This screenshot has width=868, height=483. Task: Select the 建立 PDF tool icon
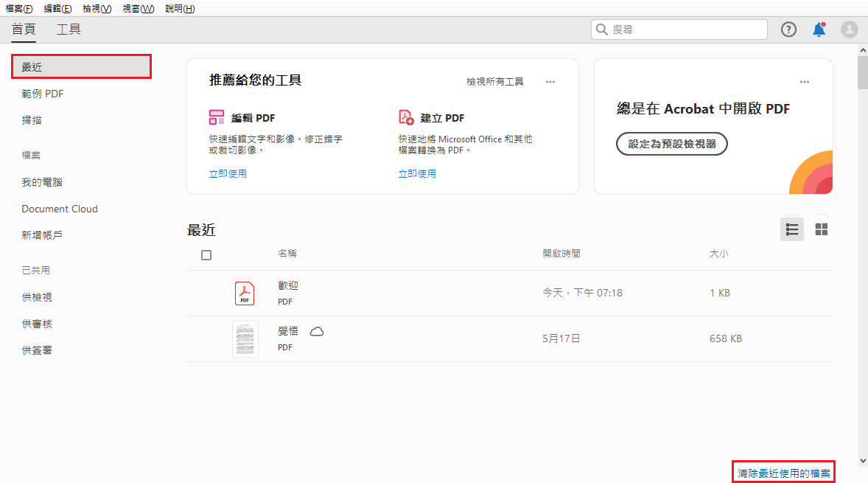point(405,117)
